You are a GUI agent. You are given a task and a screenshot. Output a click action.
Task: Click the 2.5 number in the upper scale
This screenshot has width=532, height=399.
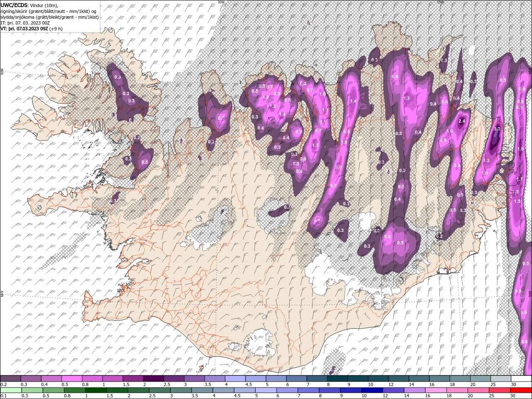167,384
